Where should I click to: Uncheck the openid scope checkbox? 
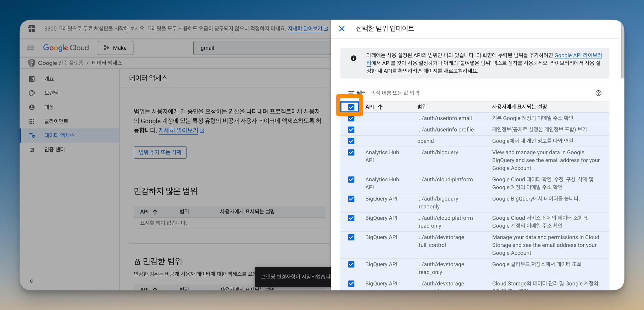tap(351, 141)
